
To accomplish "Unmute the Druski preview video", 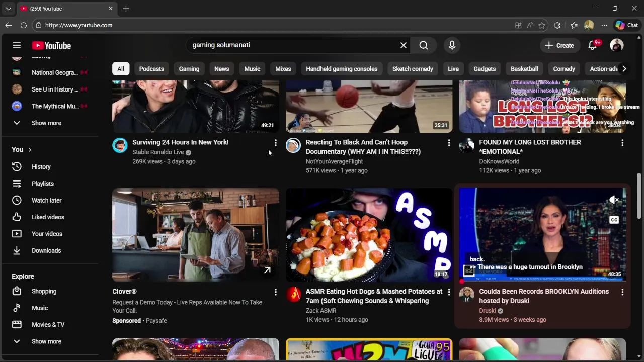I will pyautogui.click(x=614, y=200).
